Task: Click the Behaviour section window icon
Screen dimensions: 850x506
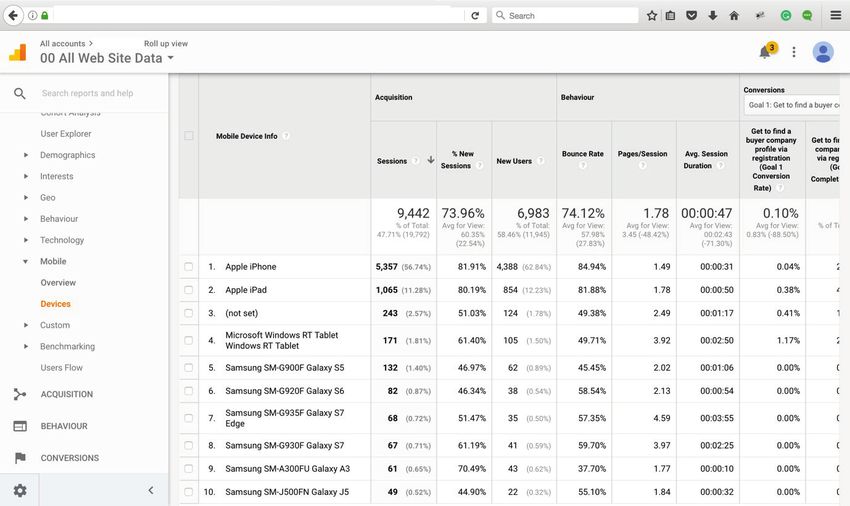Action: point(20,426)
